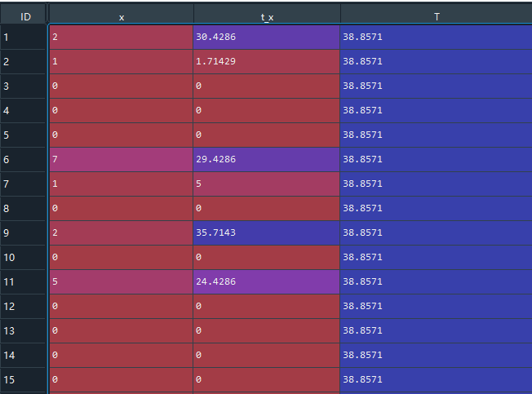This screenshot has height=394, width=532.
Task: Select t_x cell with value 35.7143
Action: [x=266, y=233]
